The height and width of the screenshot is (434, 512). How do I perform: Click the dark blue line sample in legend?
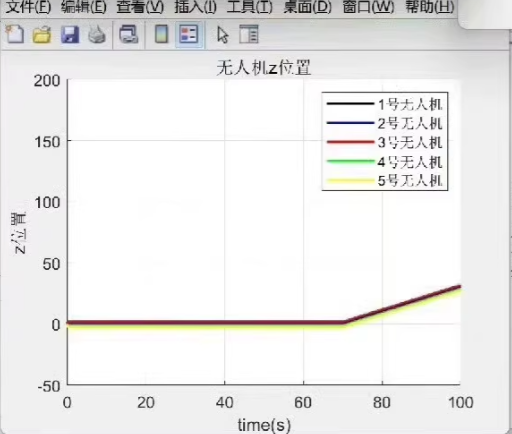click(x=350, y=123)
